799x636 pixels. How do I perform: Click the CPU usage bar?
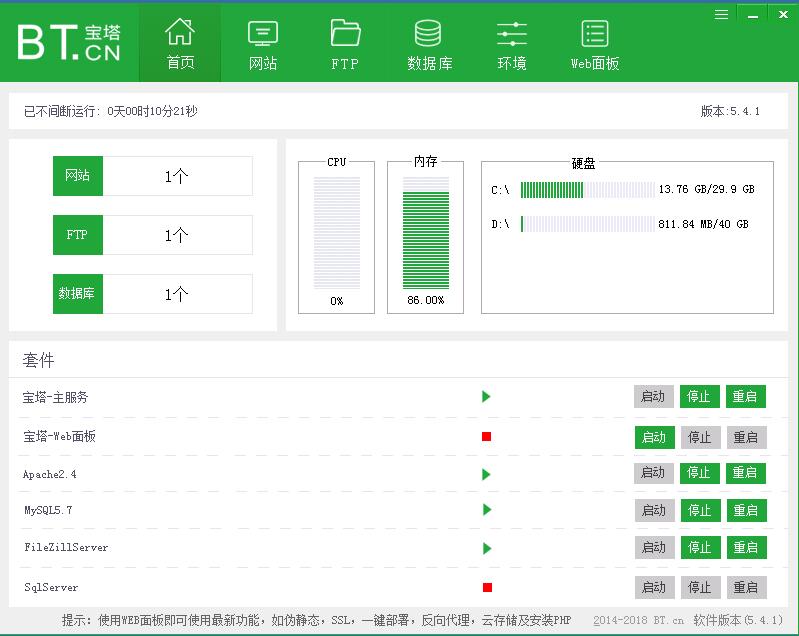pos(337,232)
